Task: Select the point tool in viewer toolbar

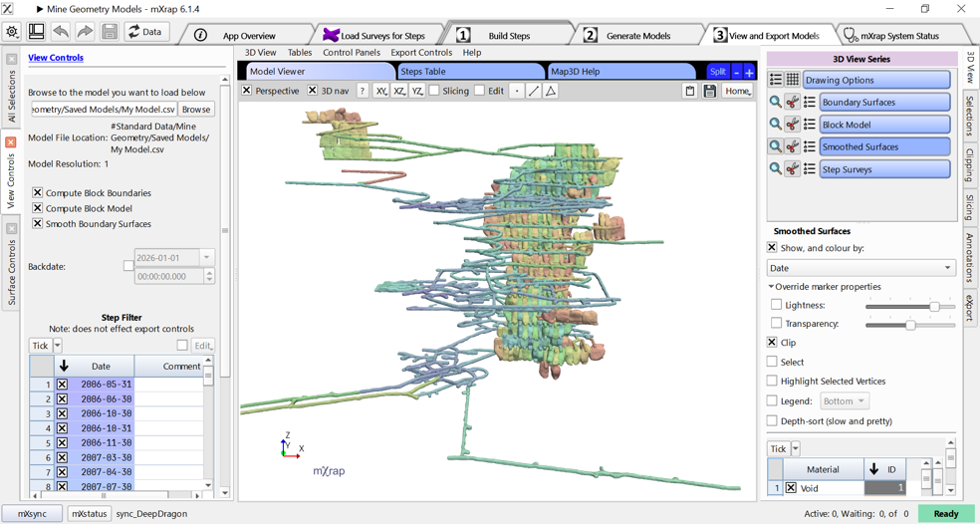Action: (x=517, y=91)
